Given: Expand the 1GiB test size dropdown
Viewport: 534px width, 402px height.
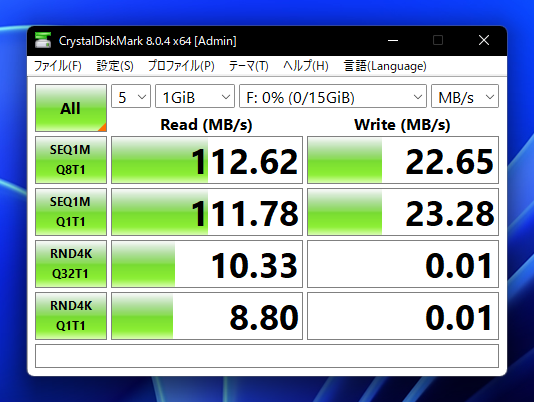Looking at the screenshot, I should (x=195, y=96).
